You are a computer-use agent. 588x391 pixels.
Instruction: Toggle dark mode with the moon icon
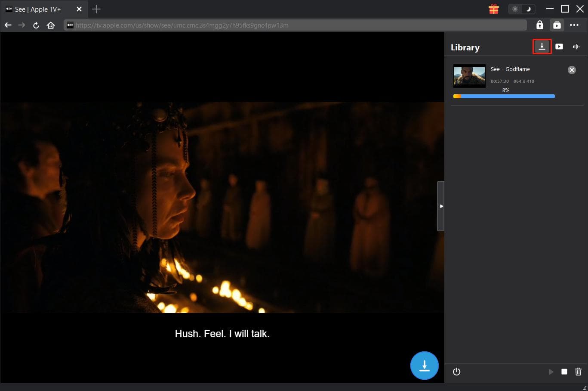point(528,9)
